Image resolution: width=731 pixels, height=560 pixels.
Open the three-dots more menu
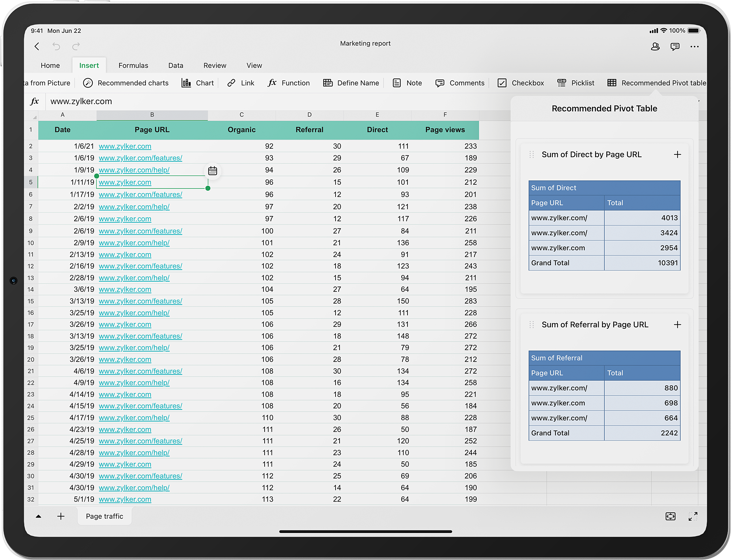pyautogui.click(x=694, y=46)
